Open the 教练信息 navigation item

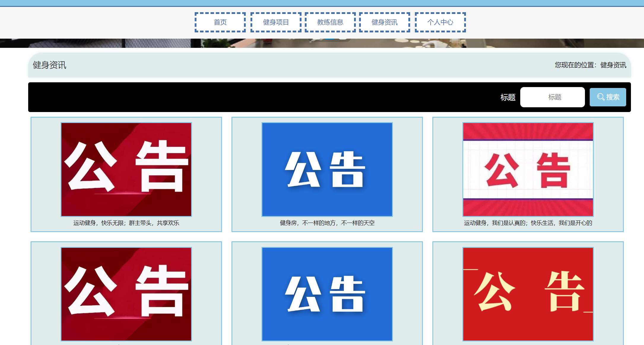coord(330,22)
